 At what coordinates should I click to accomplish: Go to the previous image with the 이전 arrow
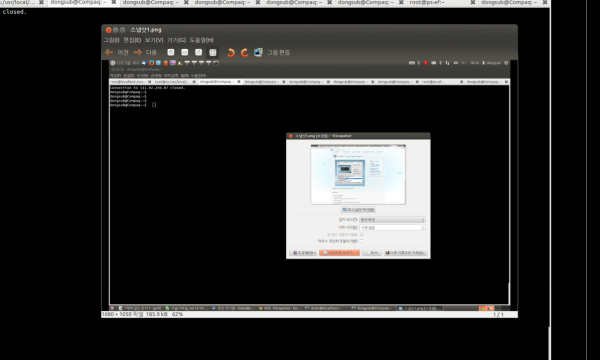[117, 52]
